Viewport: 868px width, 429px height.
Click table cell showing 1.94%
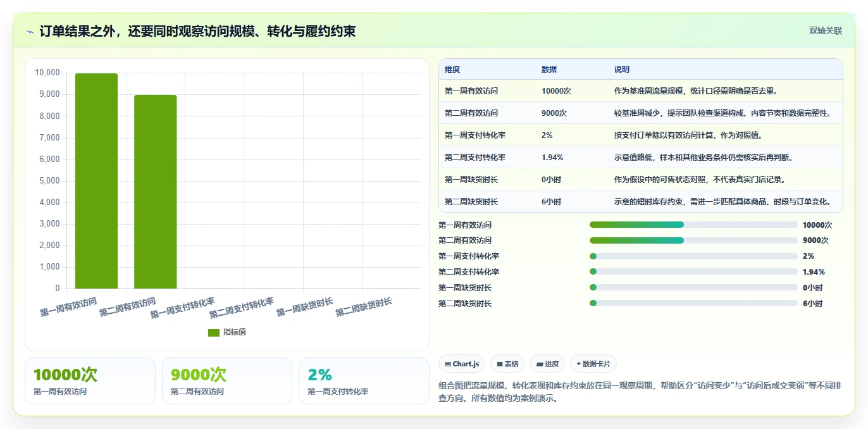(x=552, y=158)
